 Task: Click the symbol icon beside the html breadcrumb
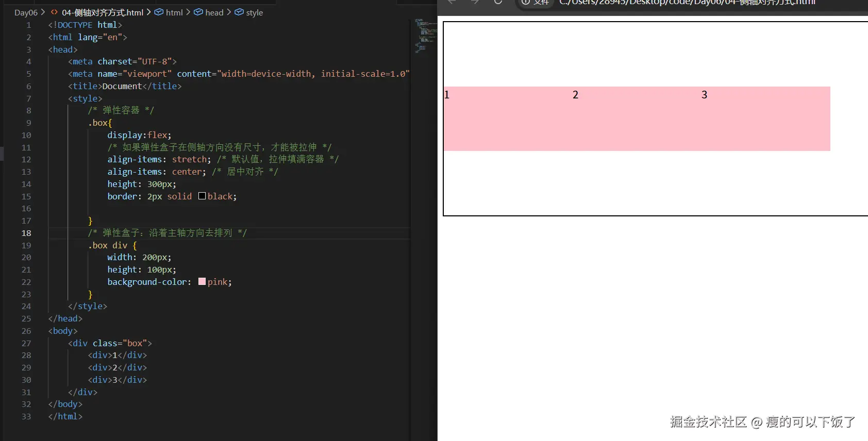click(x=159, y=12)
